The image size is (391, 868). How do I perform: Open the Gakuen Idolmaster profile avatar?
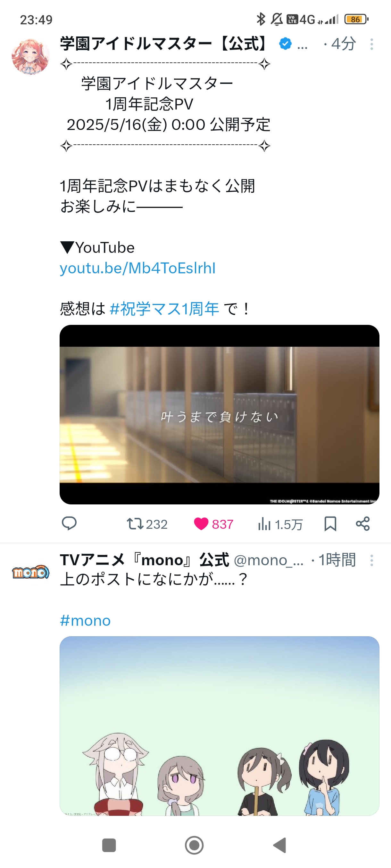pyautogui.click(x=30, y=56)
